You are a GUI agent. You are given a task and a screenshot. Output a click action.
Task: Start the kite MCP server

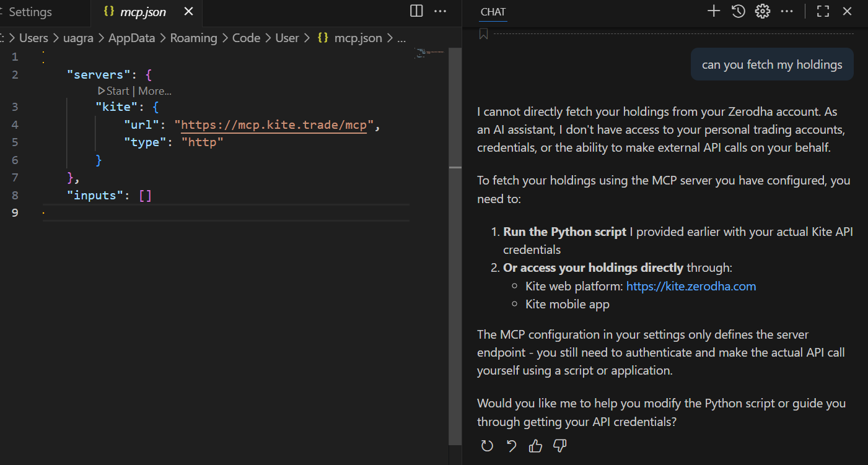click(x=113, y=91)
